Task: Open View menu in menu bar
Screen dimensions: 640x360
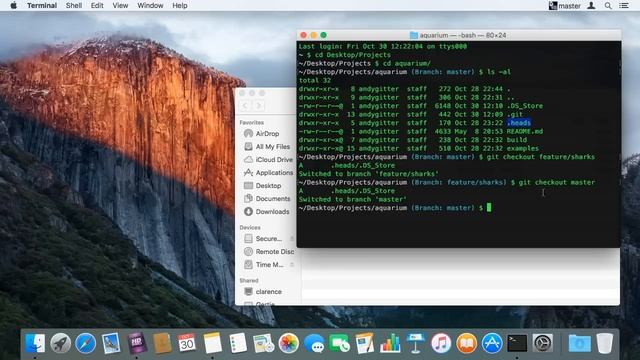Action: point(120,6)
